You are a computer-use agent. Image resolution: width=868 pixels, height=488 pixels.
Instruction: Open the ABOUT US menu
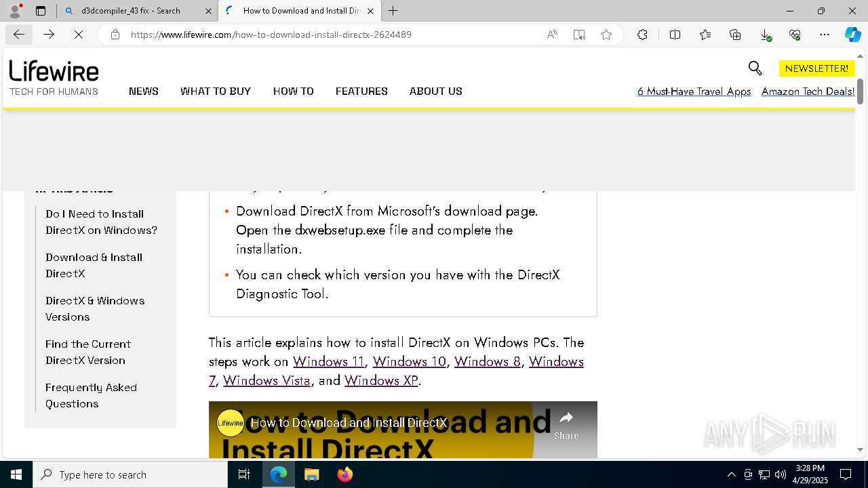(x=436, y=91)
